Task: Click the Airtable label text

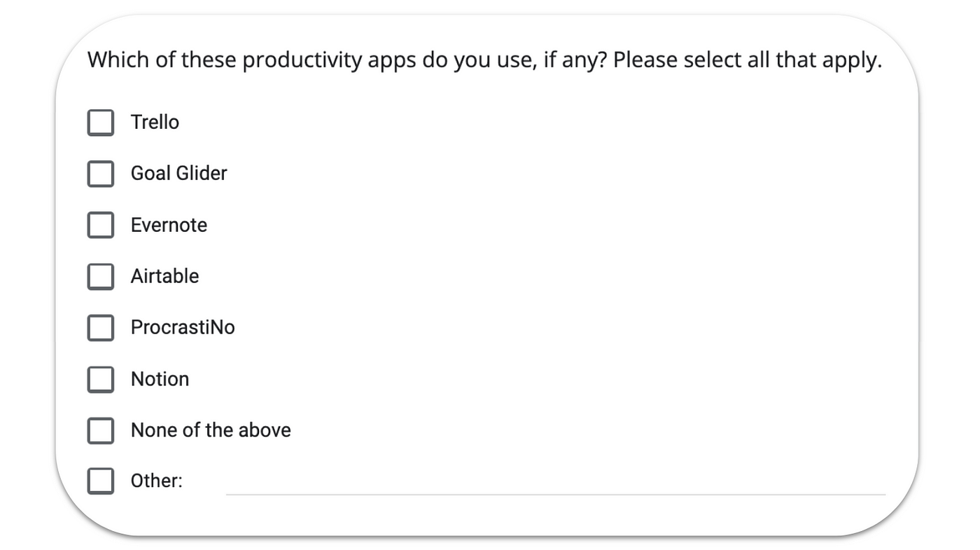Action: click(164, 276)
